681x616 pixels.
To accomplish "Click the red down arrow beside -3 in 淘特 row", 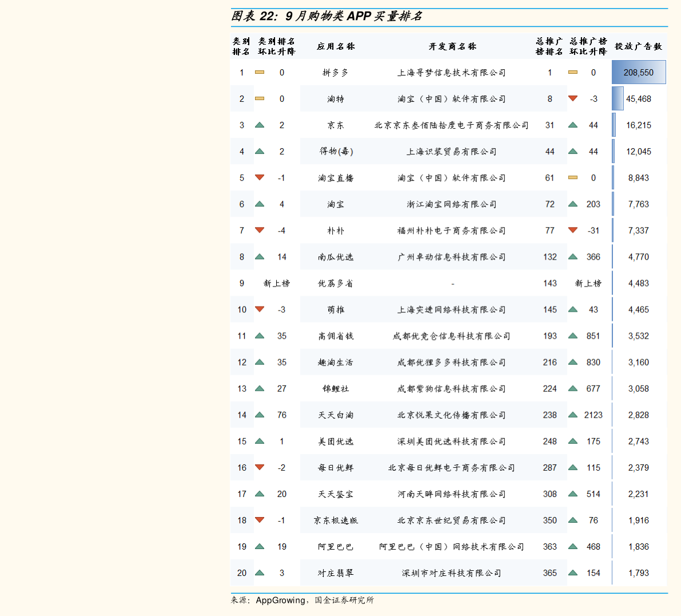I will [573, 98].
